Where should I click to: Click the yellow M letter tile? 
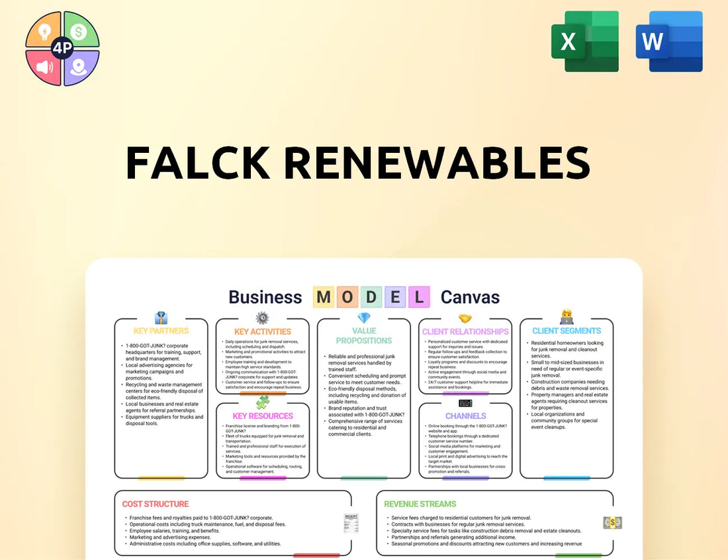pyautogui.click(x=324, y=297)
